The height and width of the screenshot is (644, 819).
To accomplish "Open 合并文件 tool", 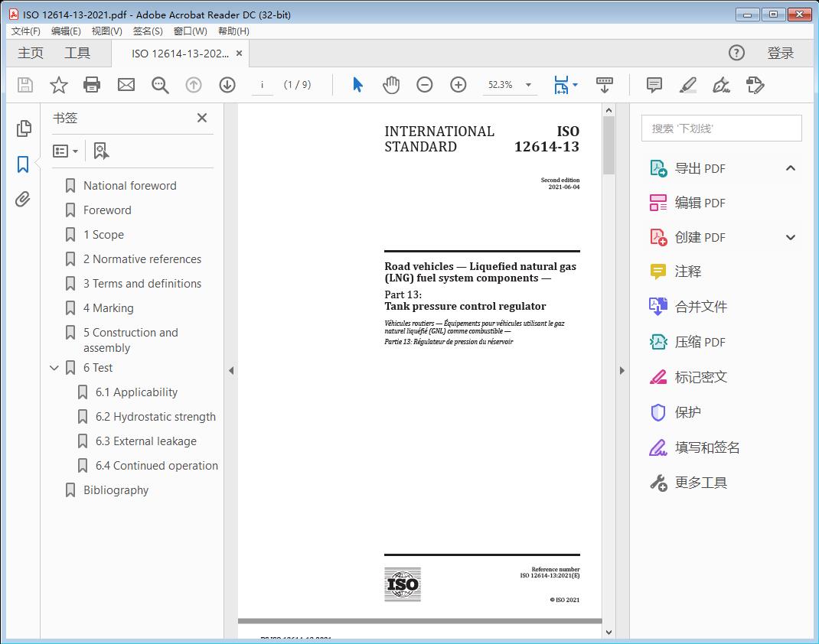I will tap(688, 307).
